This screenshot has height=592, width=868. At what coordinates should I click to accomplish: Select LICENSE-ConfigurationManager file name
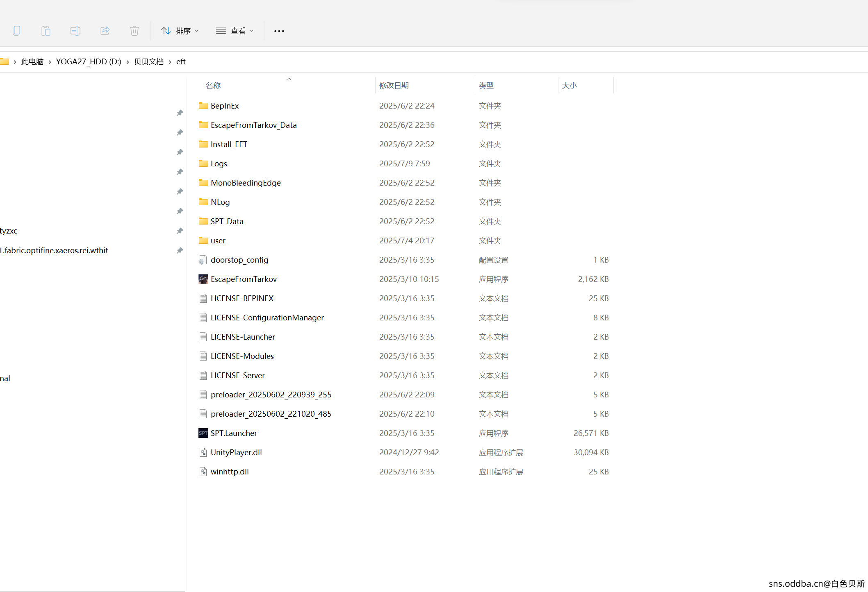click(267, 318)
